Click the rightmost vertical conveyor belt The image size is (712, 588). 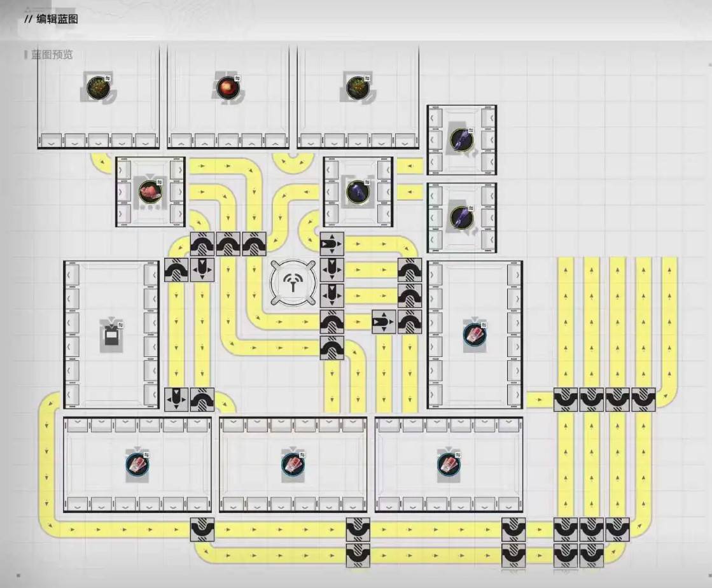(x=669, y=318)
